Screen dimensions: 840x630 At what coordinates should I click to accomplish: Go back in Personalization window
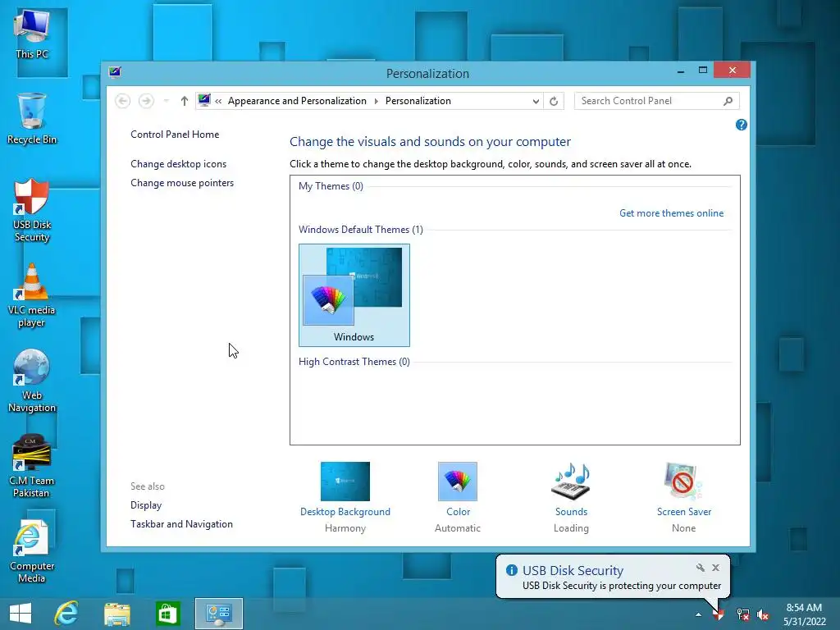(x=123, y=101)
